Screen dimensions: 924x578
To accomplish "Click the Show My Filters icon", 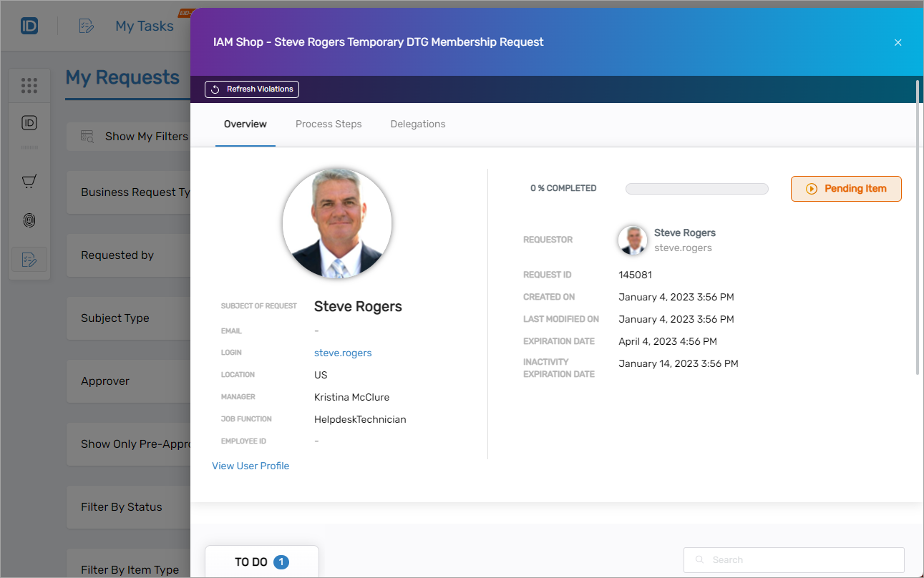I will pos(87,135).
